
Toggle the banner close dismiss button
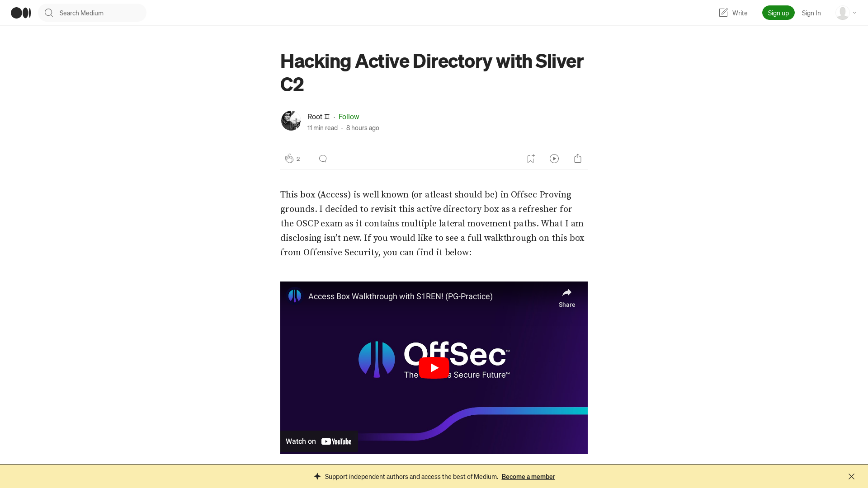[x=851, y=476]
